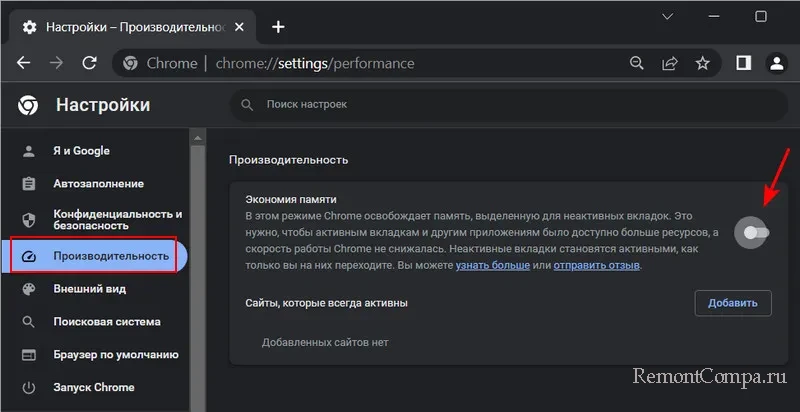Open new tab with plus button
Screen dimensions: 800x412
coord(278,26)
